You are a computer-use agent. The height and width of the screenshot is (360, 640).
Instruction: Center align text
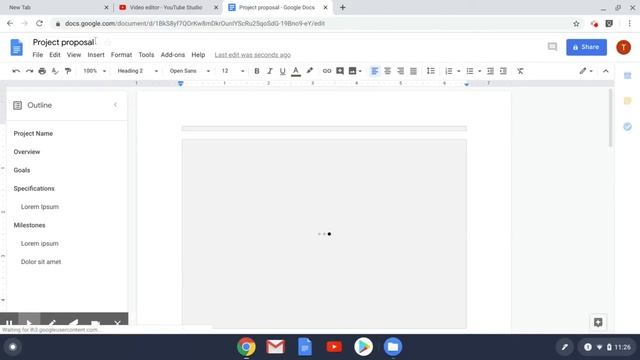[x=387, y=71]
